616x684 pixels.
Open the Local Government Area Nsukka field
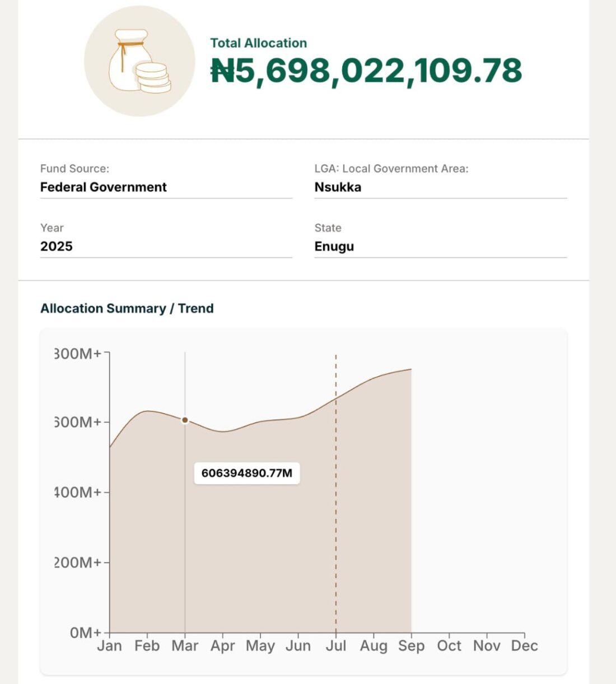pyautogui.click(x=440, y=187)
